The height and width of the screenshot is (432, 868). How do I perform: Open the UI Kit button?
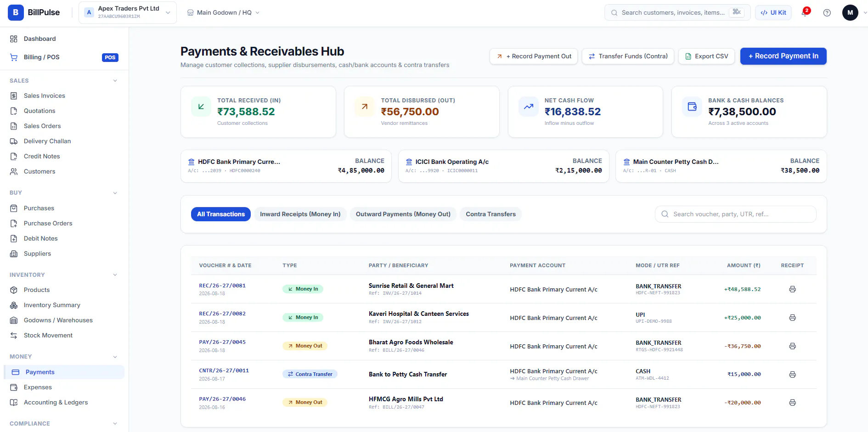click(x=773, y=13)
